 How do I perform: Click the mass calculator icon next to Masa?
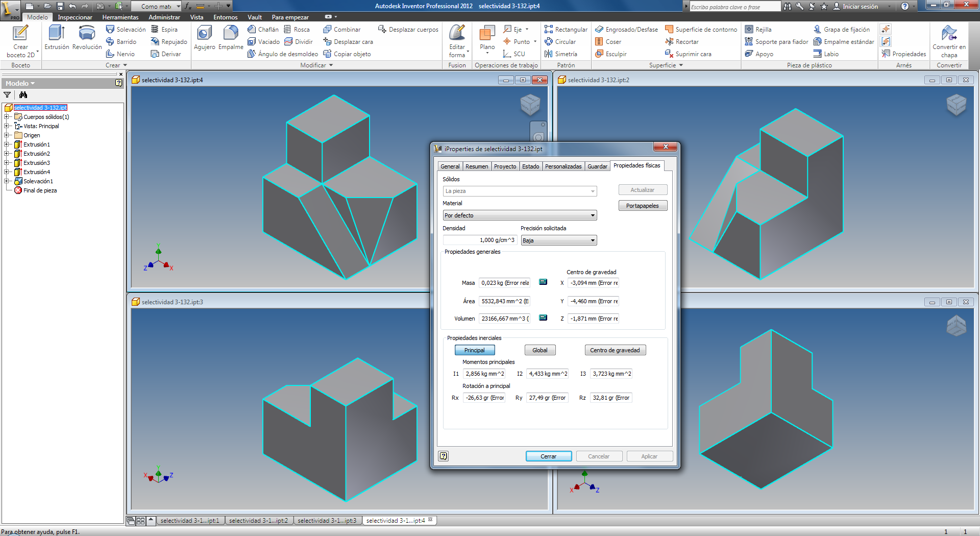[x=543, y=282]
